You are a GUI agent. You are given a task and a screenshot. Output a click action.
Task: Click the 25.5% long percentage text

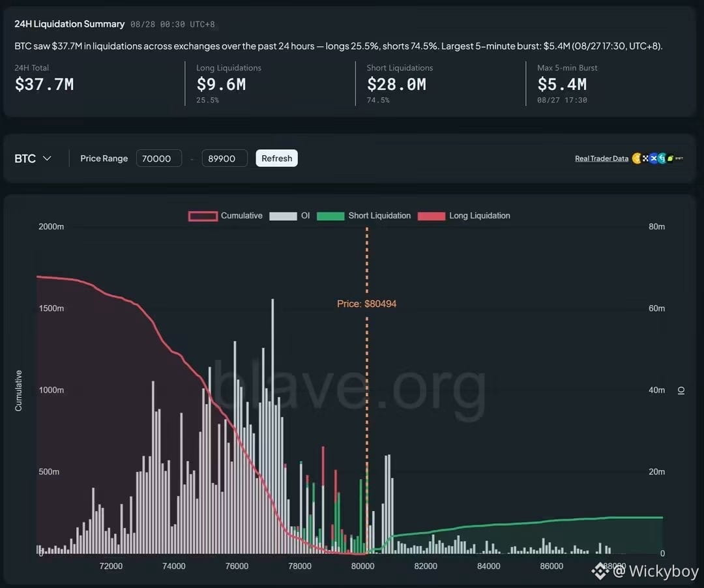[x=207, y=100]
